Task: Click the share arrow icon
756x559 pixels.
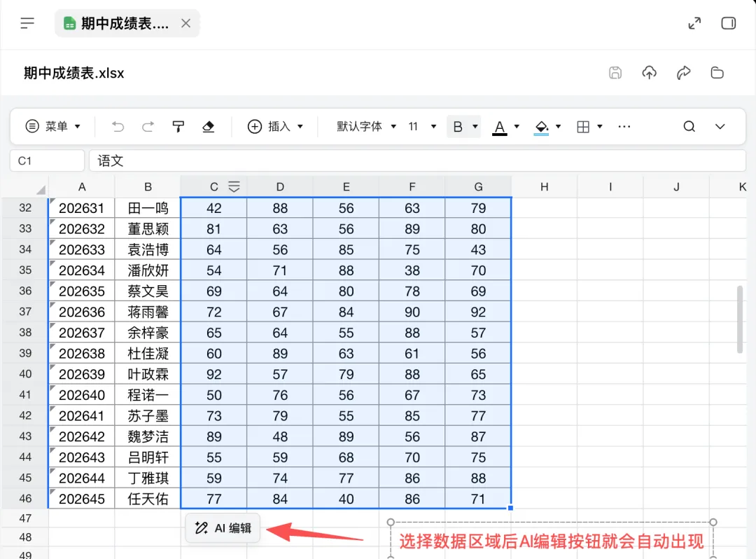Action: pos(684,73)
